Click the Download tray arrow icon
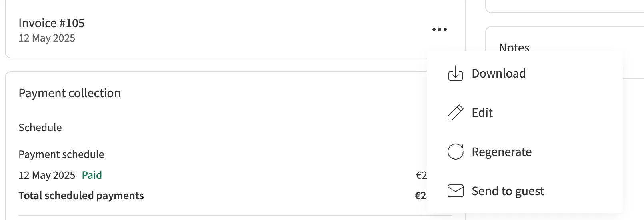Viewport: 644px width, 220px height. (455, 74)
